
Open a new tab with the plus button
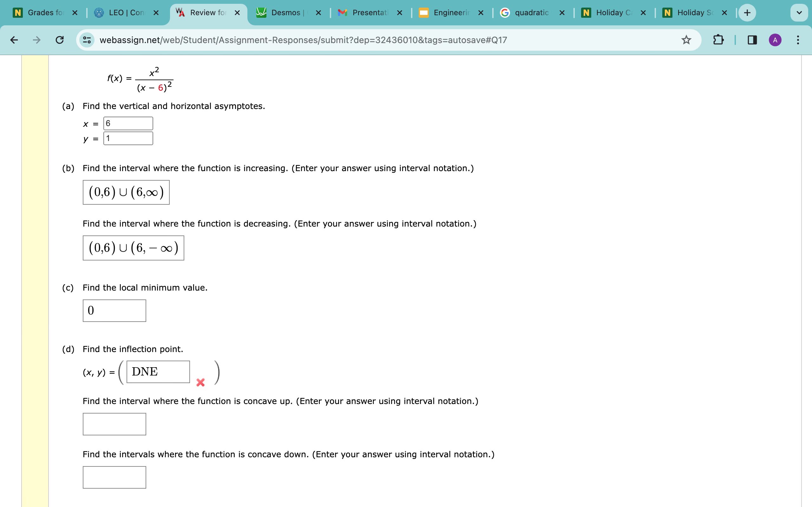click(747, 12)
